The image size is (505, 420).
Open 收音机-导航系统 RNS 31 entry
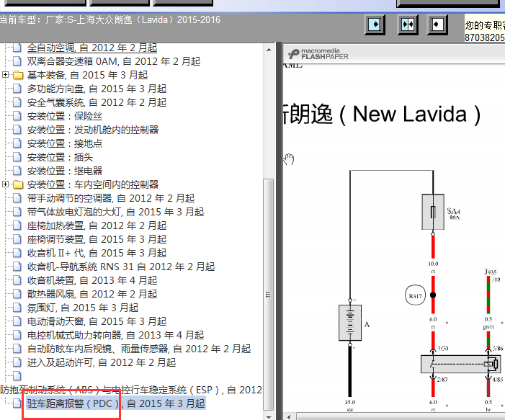point(121,267)
